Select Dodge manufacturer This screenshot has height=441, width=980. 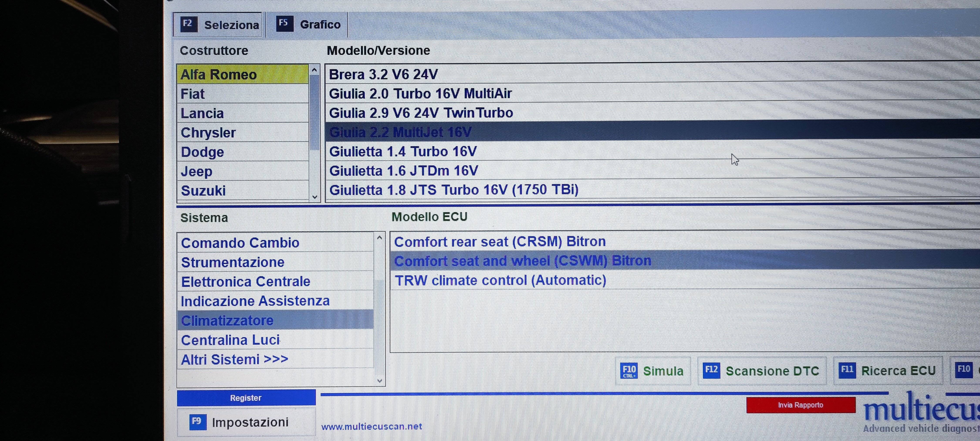click(x=243, y=152)
